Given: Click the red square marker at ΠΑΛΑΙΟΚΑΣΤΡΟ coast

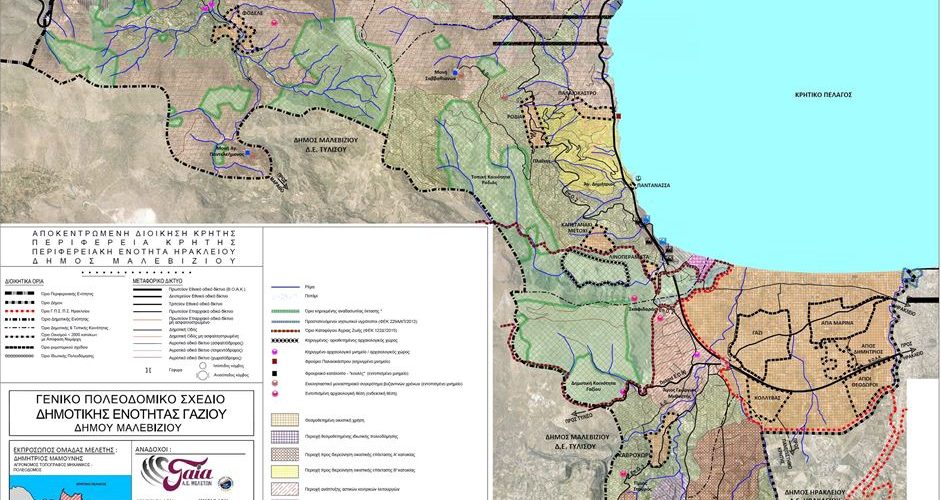Looking at the screenshot, I should [621, 117].
